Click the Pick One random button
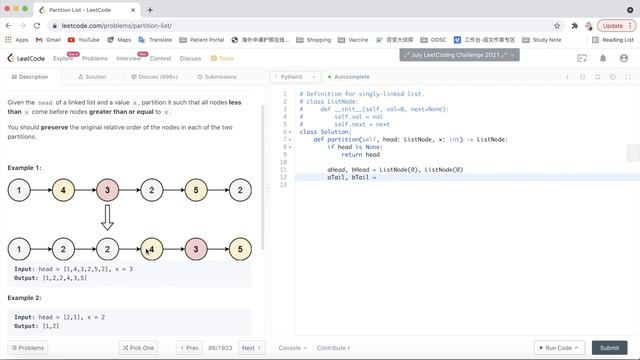The height and width of the screenshot is (360, 640). point(139,348)
